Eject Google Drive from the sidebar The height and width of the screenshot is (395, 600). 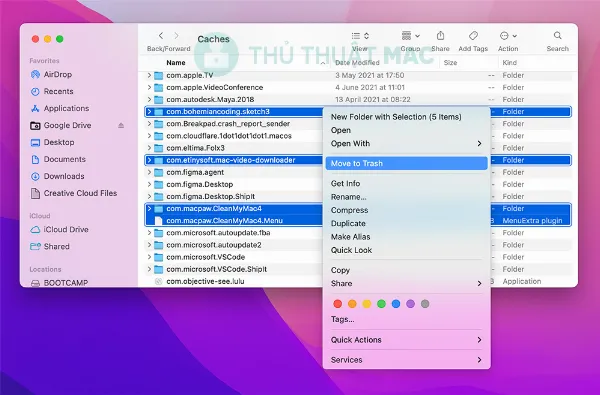[x=121, y=125]
